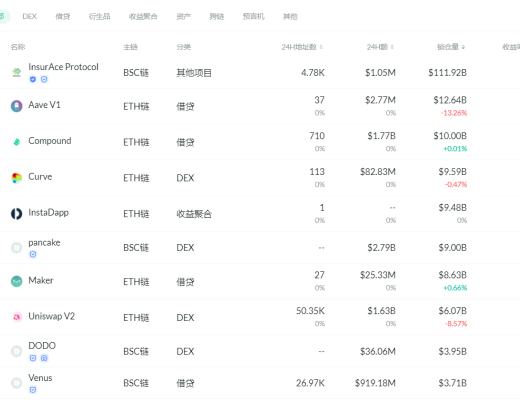Open the Aave V1 project name
This screenshot has width=520, height=400.
44,105
